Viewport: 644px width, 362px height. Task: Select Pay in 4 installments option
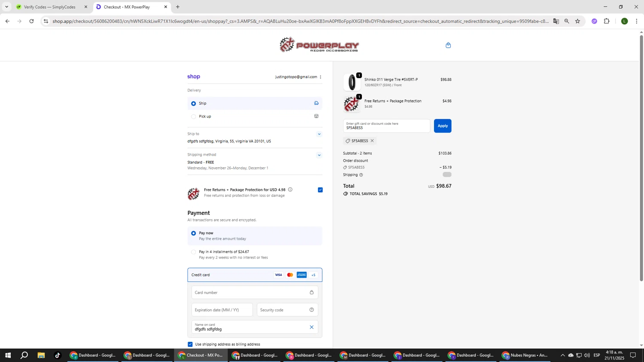coord(194,252)
